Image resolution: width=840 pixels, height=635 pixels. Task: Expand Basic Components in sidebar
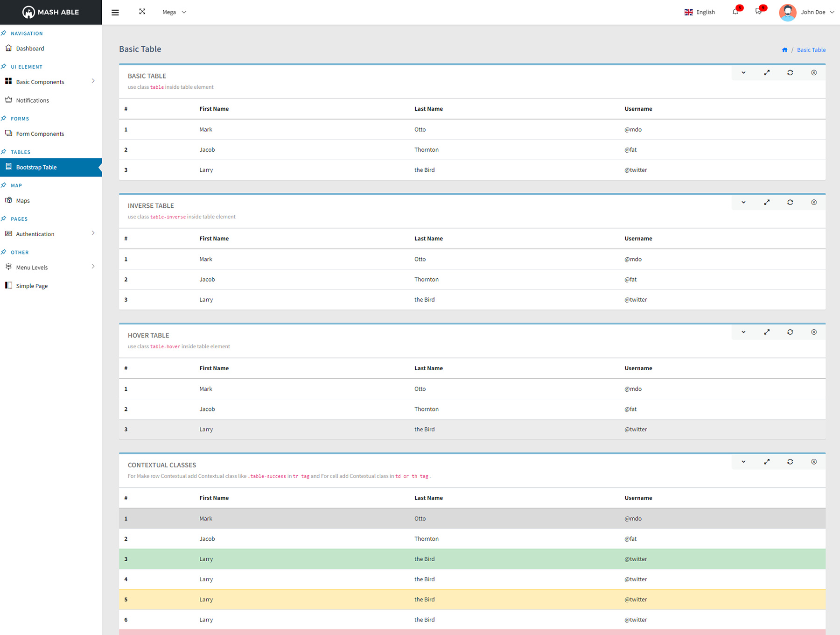point(50,82)
